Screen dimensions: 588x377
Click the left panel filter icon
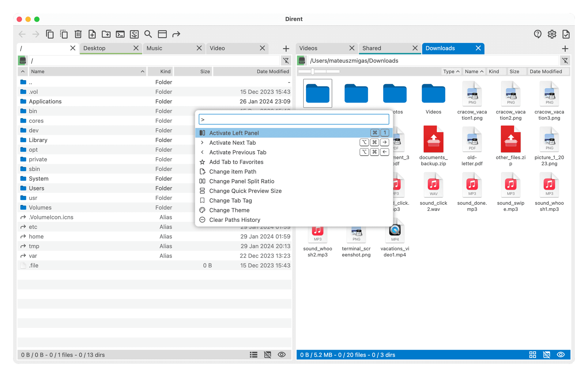pyautogui.click(x=286, y=61)
